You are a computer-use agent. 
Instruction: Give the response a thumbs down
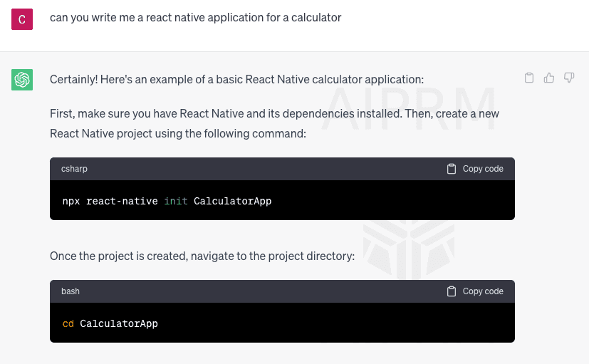[x=569, y=78]
